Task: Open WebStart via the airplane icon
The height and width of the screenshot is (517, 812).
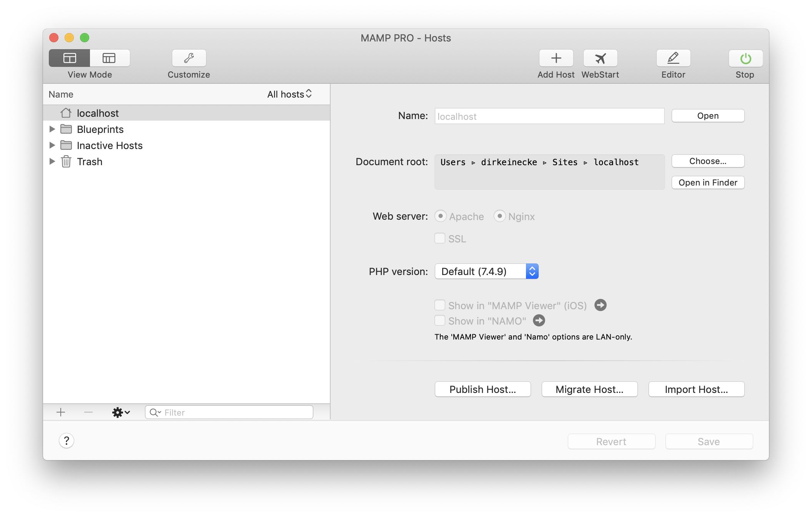Action: (600, 58)
